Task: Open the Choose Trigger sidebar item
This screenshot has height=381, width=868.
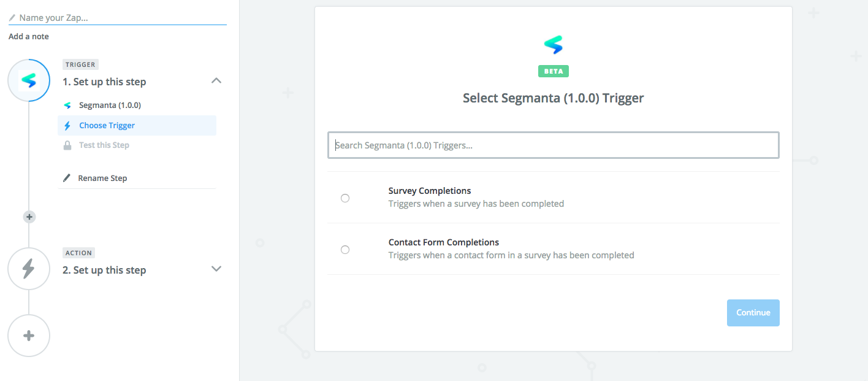Action: 137,126
